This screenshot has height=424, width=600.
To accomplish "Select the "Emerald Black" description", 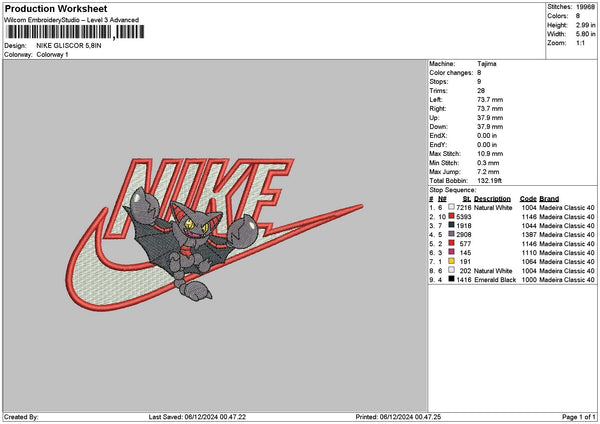I will pyautogui.click(x=495, y=280).
